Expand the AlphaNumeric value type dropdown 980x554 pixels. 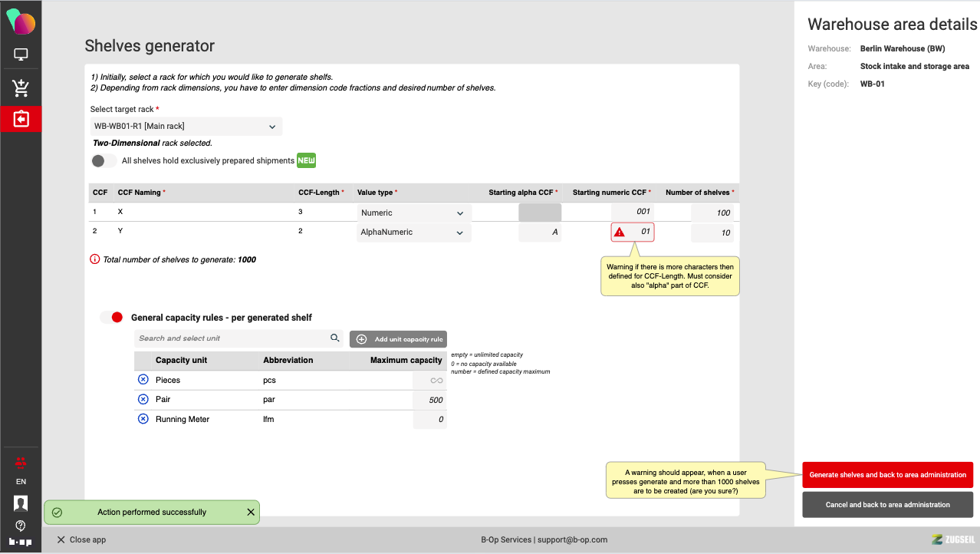(413, 232)
